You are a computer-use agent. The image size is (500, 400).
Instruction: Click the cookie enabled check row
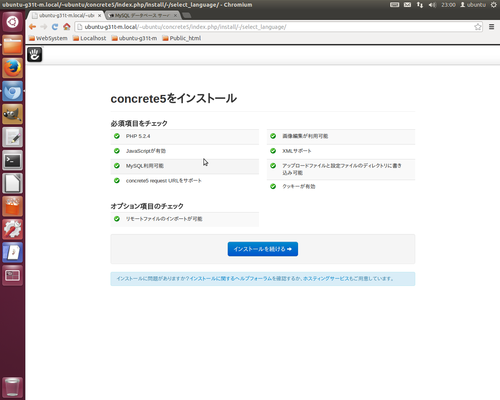point(341,187)
